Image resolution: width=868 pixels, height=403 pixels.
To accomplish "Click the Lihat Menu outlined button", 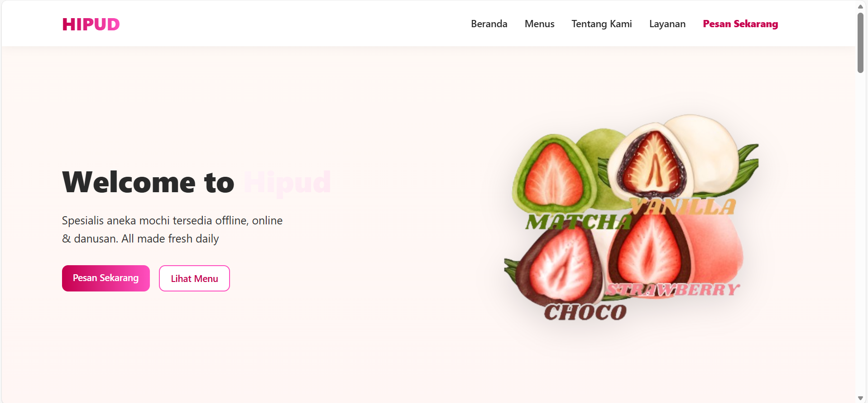I will coord(194,278).
